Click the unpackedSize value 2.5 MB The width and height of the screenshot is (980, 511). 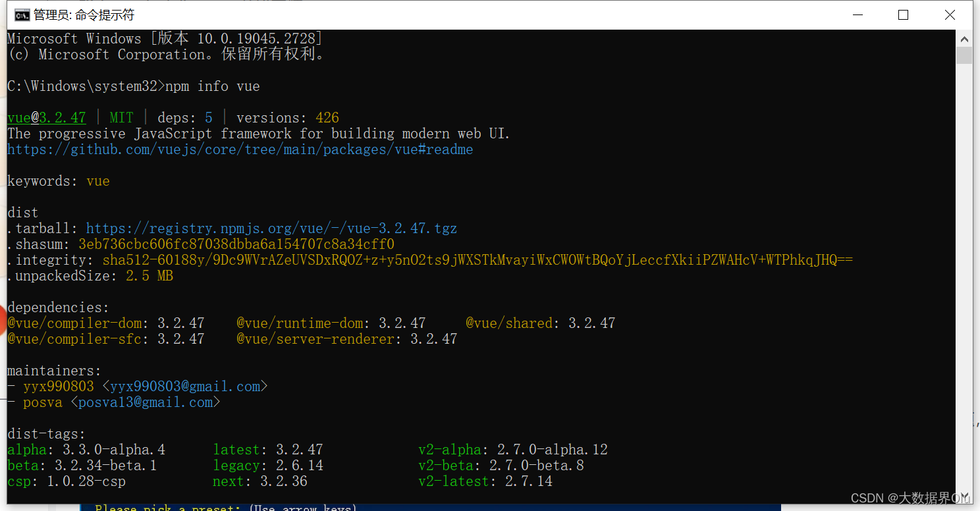[x=150, y=276]
